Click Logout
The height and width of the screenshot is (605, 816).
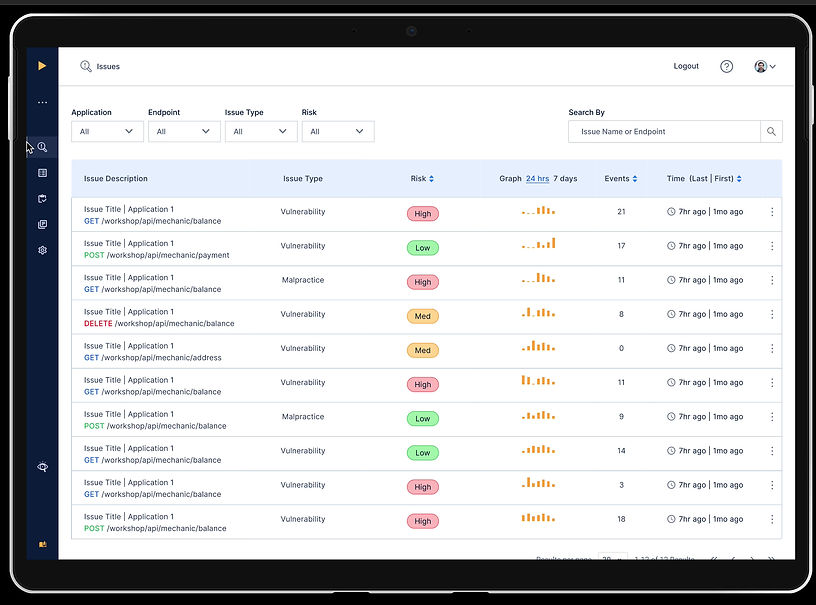click(x=686, y=66)
